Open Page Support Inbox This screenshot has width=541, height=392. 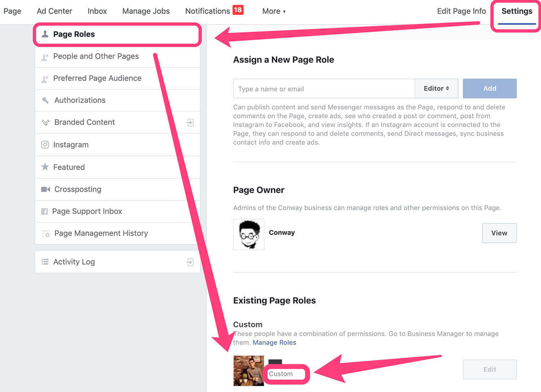[x=118, y=211]
